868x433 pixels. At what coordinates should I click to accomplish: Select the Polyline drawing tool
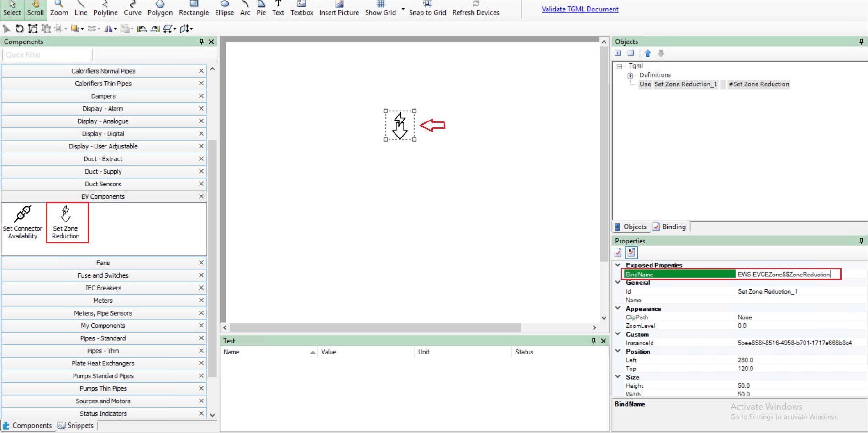coord(105,9)
